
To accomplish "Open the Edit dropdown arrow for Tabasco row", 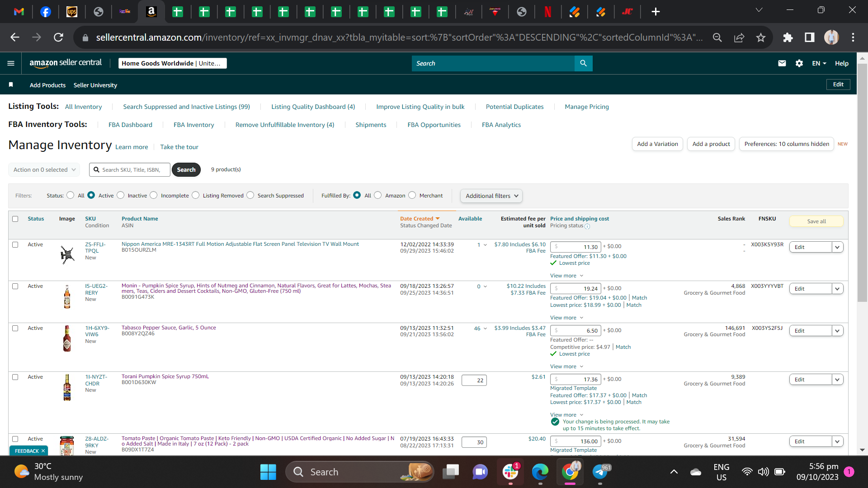I will pos(837,331).
